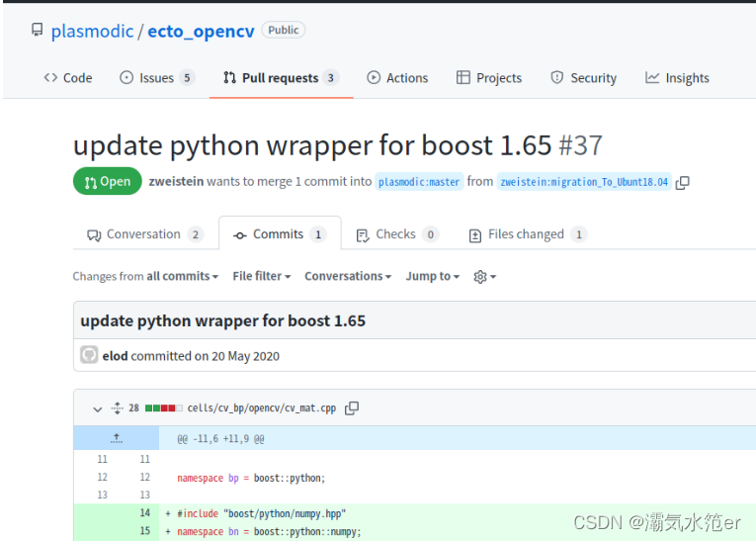The width and height of the screenshot is (756, 541).
Task: Open zweistein user profile link
Action: [x=176, y=181]
